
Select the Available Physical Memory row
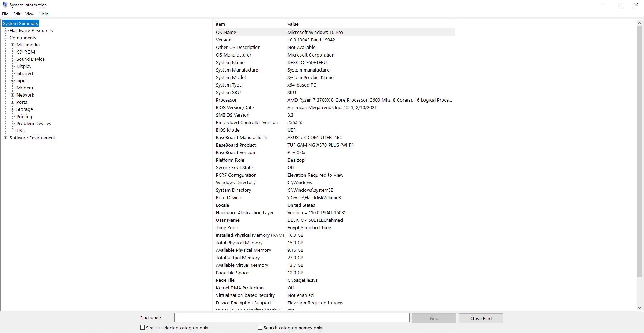coord(334,250)
